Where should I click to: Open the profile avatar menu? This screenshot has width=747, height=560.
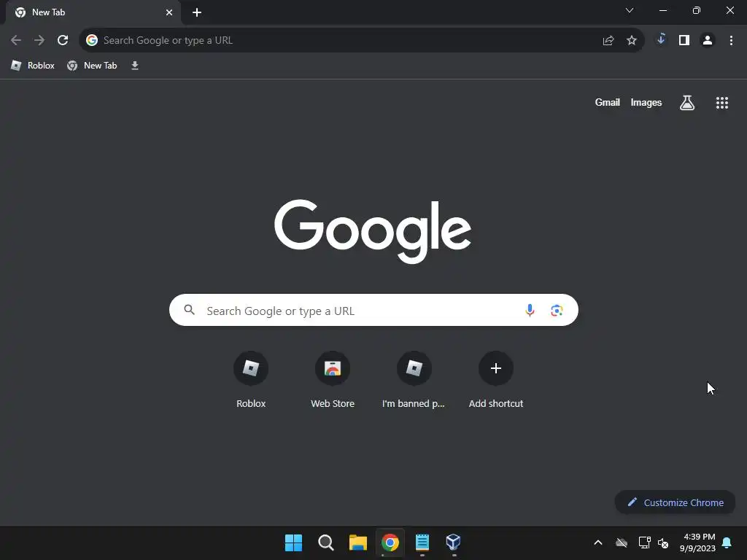pos(708,40)
